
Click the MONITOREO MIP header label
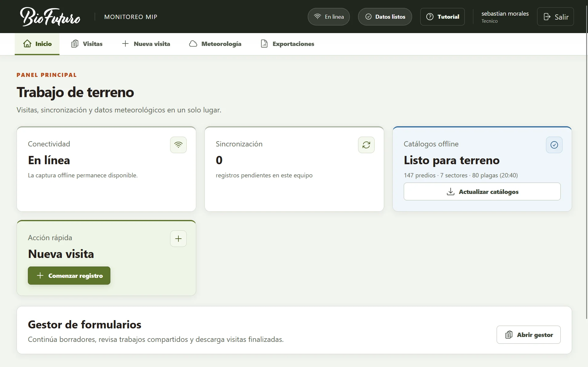click(x=131, y=17)
